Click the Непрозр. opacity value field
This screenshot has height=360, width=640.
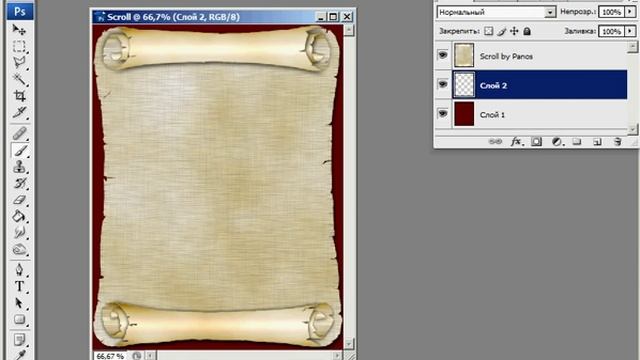[x=611, y=12]
